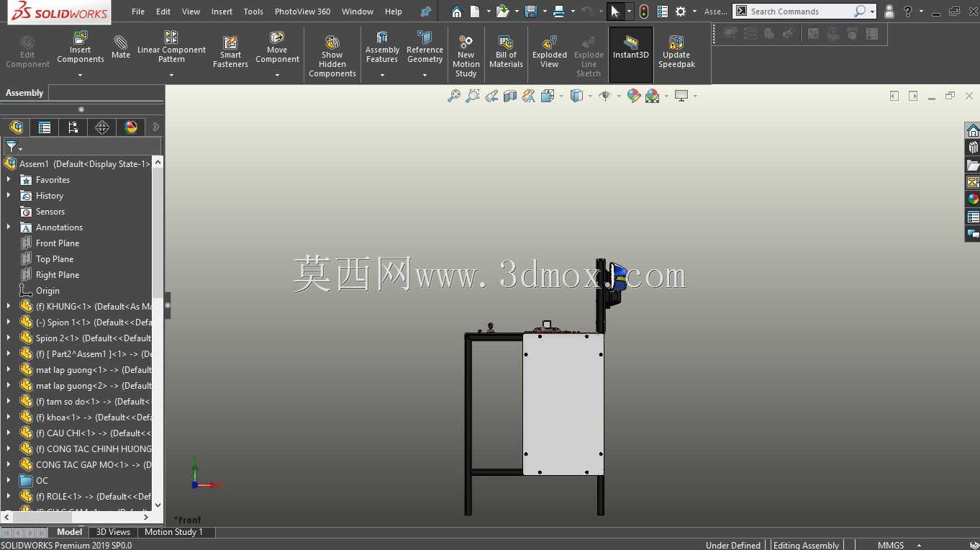Open SOLIDWORKS Resources in task pane
This screenshot has height=550, width=980.
click(973, 130)
